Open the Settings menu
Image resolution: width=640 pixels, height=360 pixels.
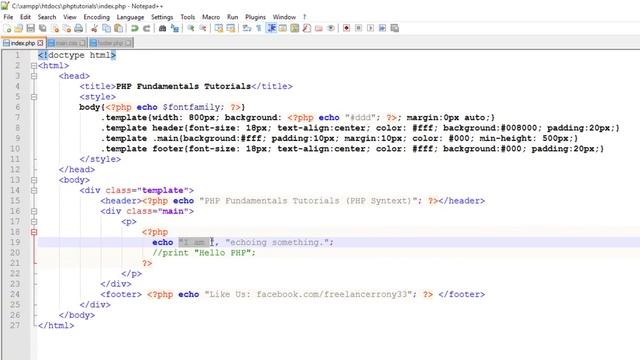click(162, 17)
